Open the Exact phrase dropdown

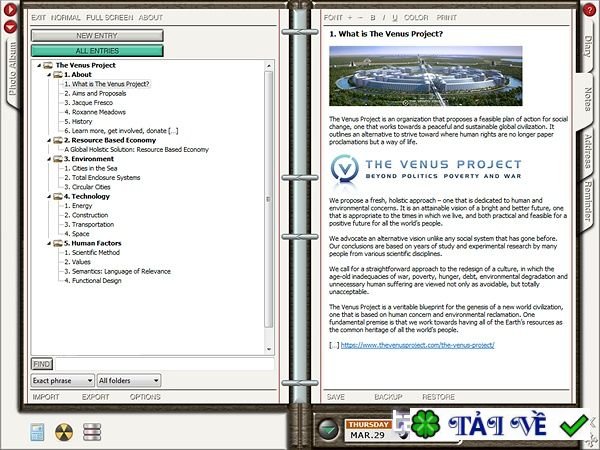[x=62, y=380]
